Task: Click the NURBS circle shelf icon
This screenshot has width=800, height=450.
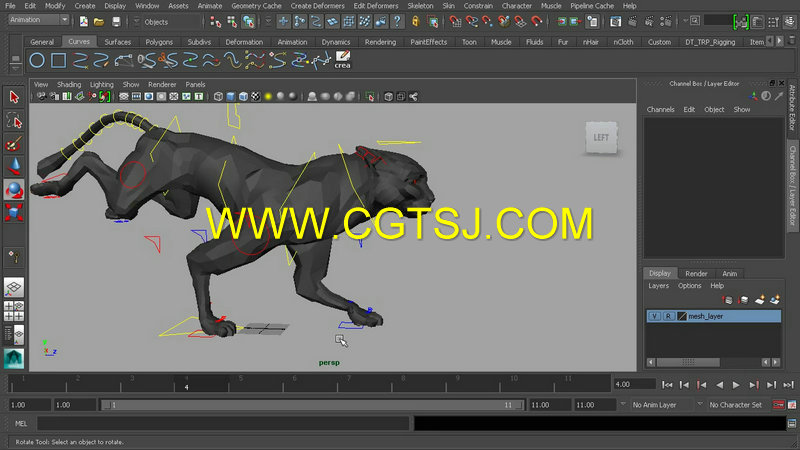Action: coord(37,60)
